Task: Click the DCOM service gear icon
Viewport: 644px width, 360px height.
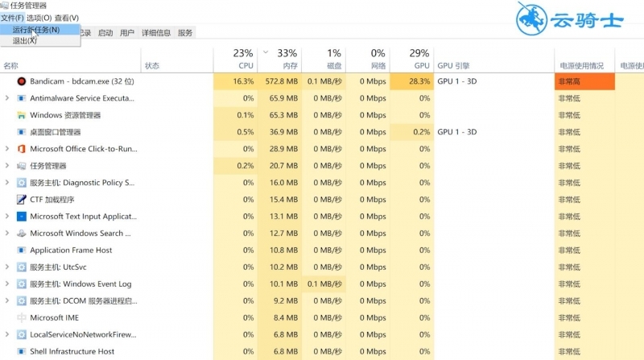Action: point(22,301)
